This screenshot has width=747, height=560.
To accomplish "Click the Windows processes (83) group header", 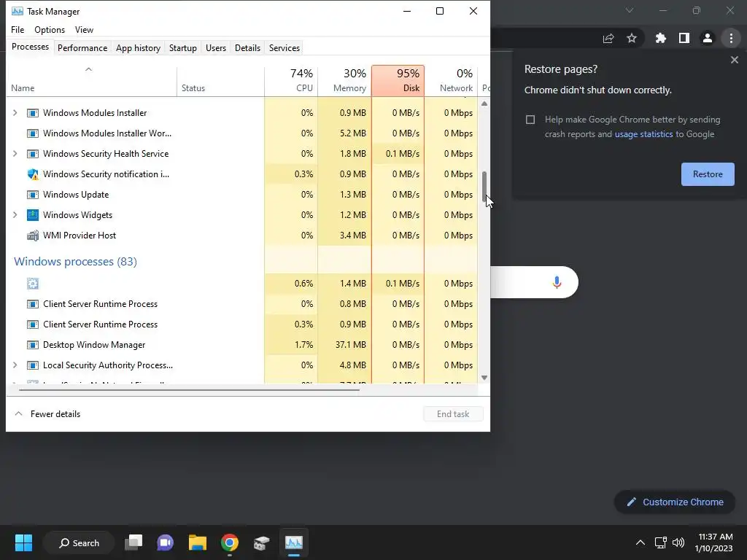I will click(x=75, y=262).
